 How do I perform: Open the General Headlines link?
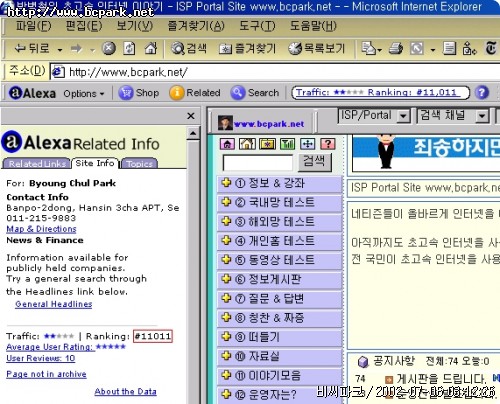(54, 304)
